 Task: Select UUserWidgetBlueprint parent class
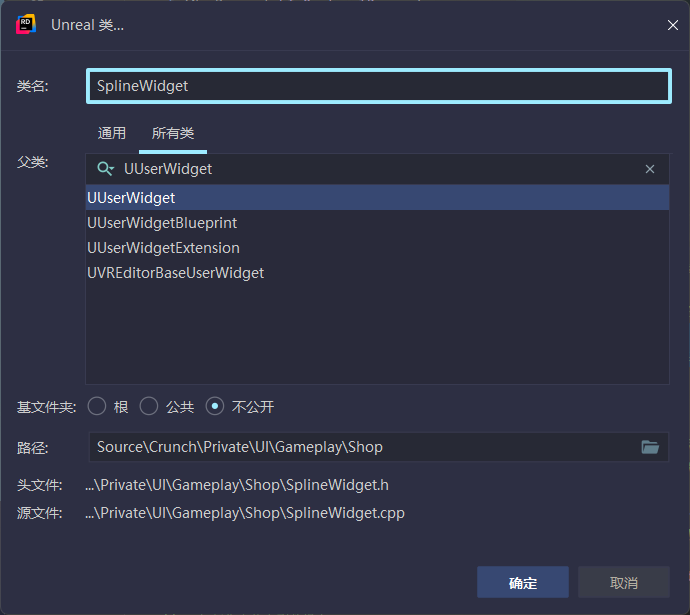point(378,223)
